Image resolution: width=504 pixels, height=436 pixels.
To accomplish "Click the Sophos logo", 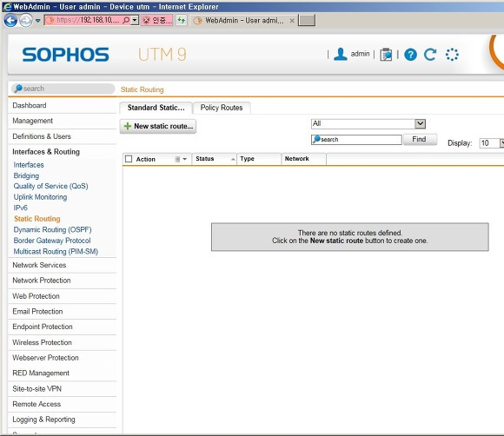I will tap(65, 55).
